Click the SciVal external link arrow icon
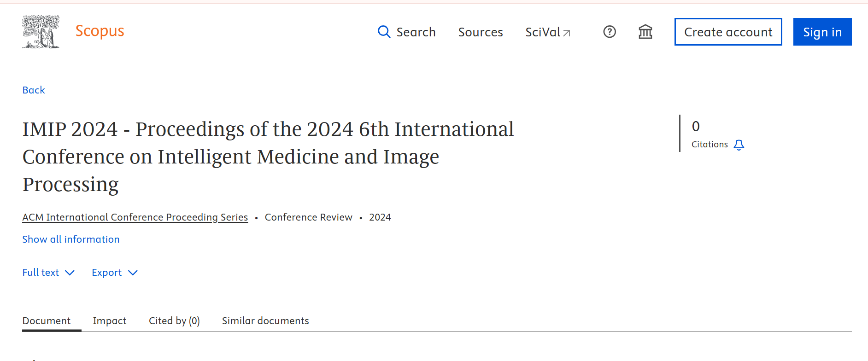This screenshot has width=868, height=361. (567, 33)
